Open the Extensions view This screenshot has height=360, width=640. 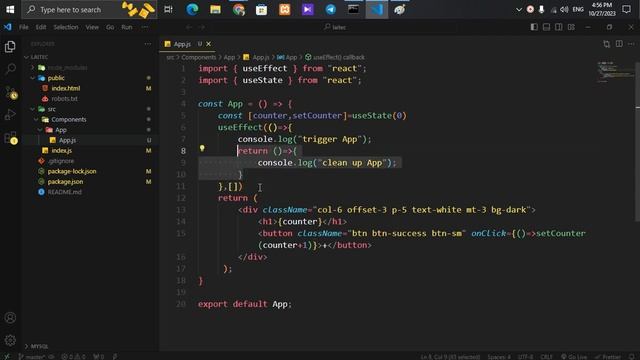tap(11, 138)
